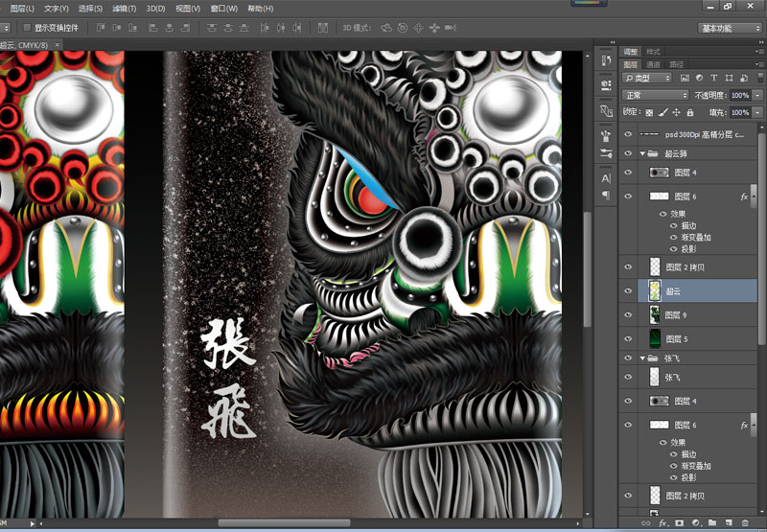This screenshot has width=767, height=532.
Task: Select 3D camera zoom mode icon
Action: 451,28
